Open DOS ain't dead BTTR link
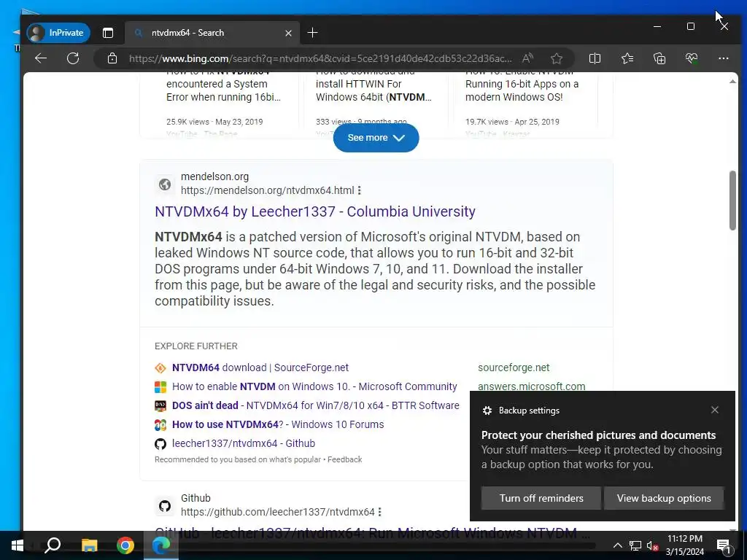747x560 pixels. [315, 405]
